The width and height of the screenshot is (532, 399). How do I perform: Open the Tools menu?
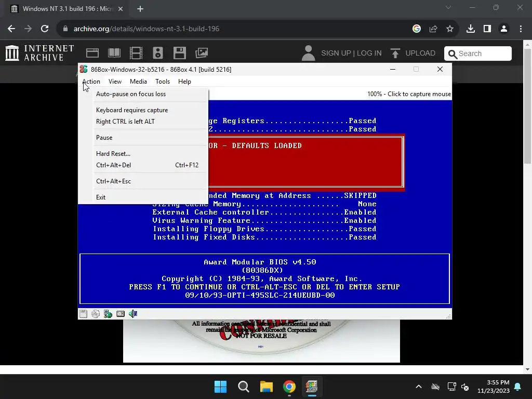coord(163,82)
